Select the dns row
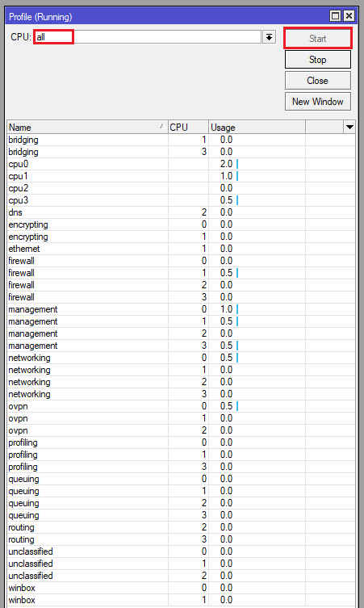Screen dimensions: 364x608 (x=181, y=212)
